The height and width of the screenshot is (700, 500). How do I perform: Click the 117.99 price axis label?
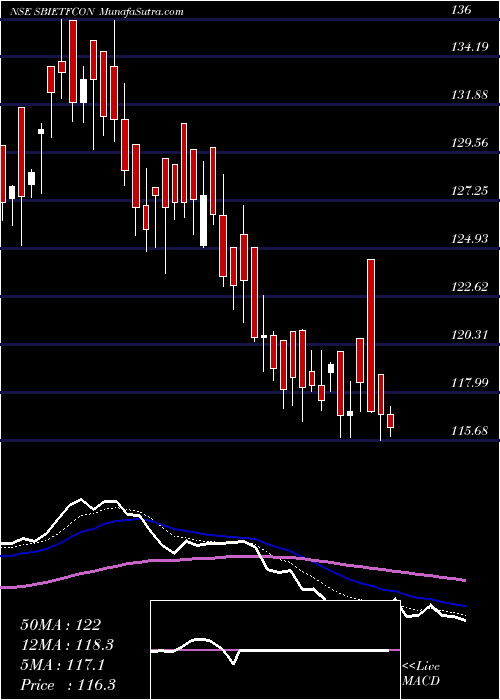469,383
